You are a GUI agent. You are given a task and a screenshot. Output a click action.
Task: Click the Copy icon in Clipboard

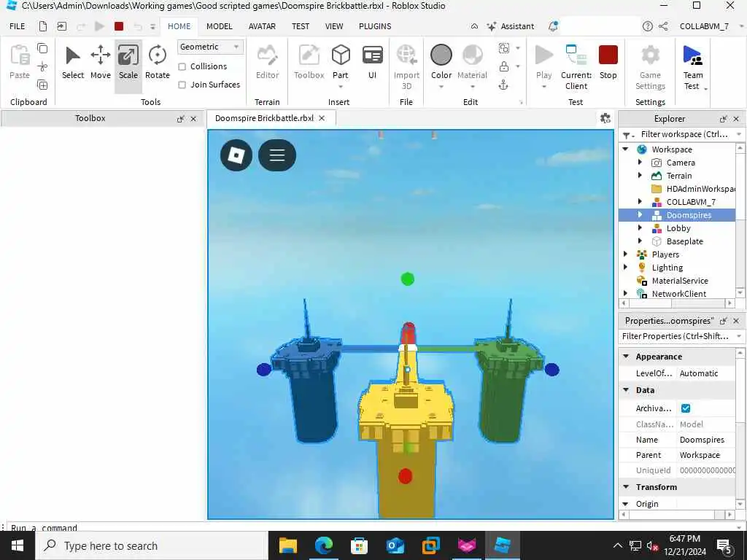click(x=42, y=48)
